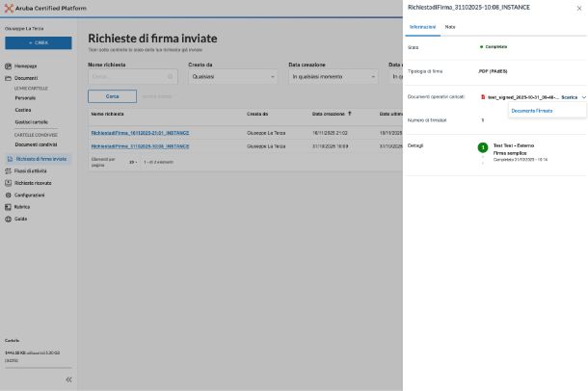Expand the Data creazione filter dropdown
Viewport: 588px width, 391px height.
pos(333,76)
